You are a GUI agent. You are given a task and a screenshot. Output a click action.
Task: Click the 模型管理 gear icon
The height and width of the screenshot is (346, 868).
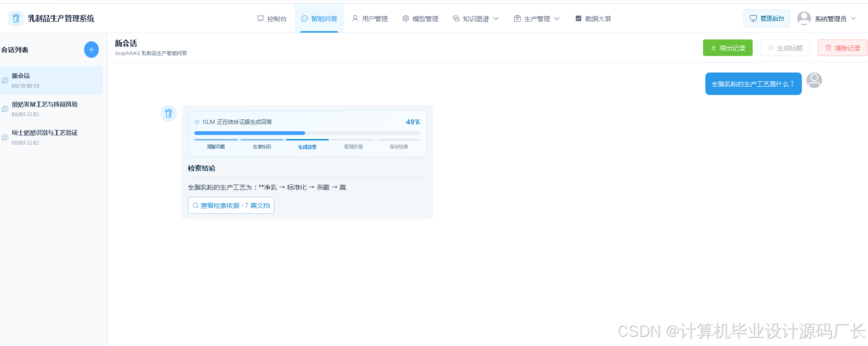point(406,18)
